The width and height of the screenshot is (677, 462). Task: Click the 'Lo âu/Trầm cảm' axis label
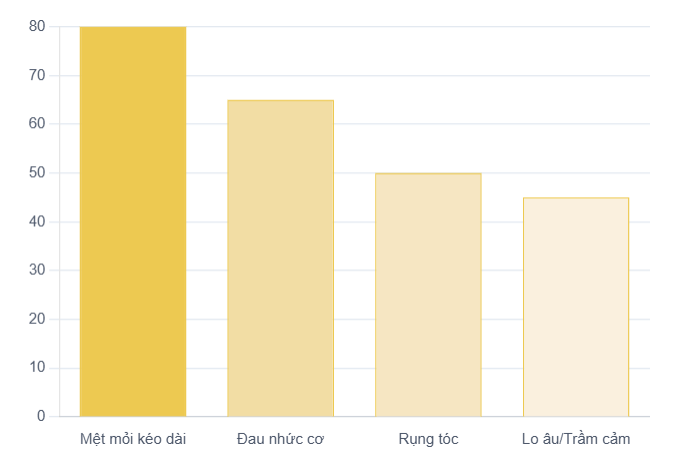(576, 439)
